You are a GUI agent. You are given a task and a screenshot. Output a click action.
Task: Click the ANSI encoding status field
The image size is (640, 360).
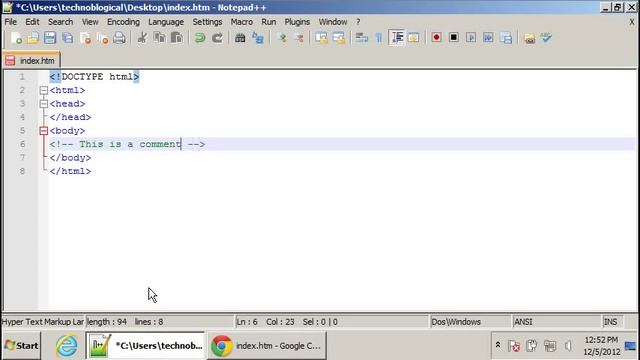point(557,322)
